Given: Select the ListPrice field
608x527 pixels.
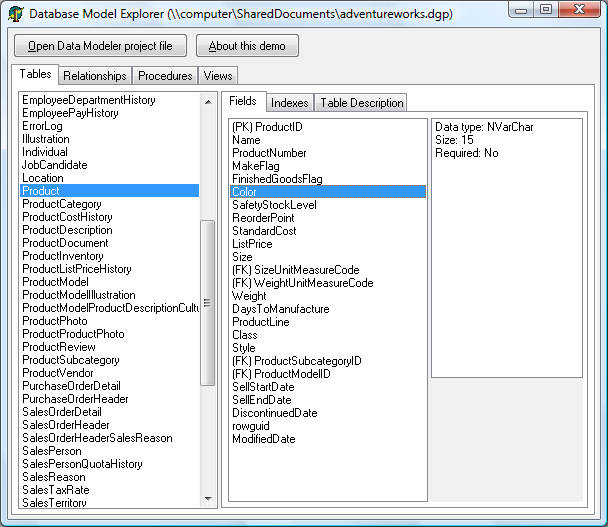Looking at the screenshot, I should (252, 244).
